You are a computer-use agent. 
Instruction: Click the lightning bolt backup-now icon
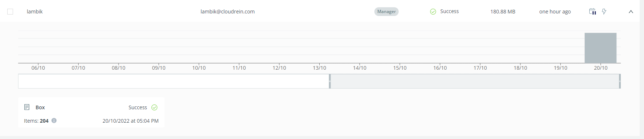pos(604,12)
